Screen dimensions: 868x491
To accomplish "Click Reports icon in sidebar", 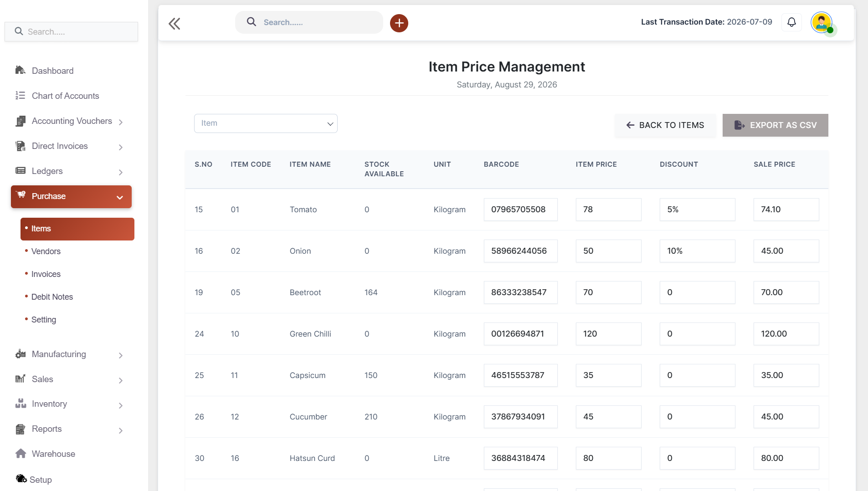I will click(x=20, y=429).
